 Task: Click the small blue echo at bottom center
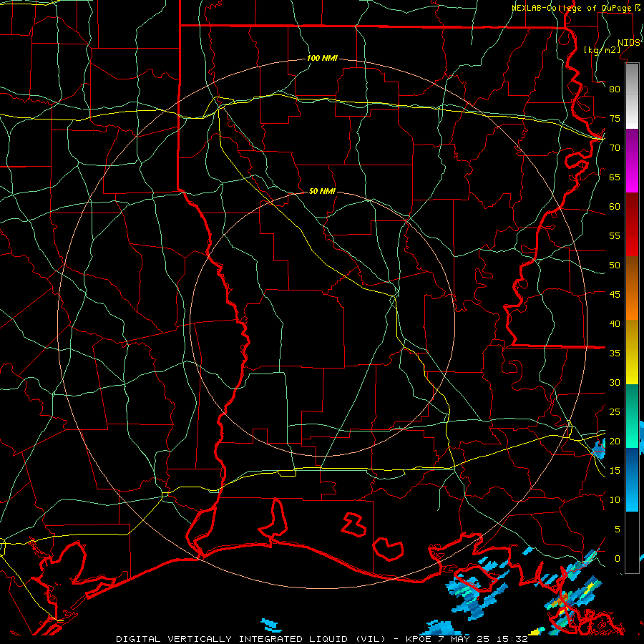pos(271,625)
